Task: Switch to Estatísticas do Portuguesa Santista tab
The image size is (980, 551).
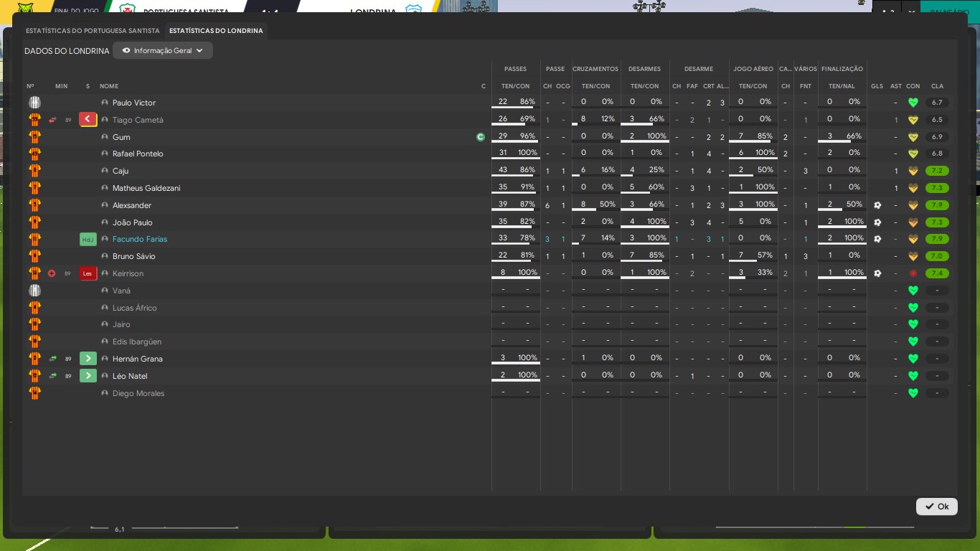Action: (93, 31)
